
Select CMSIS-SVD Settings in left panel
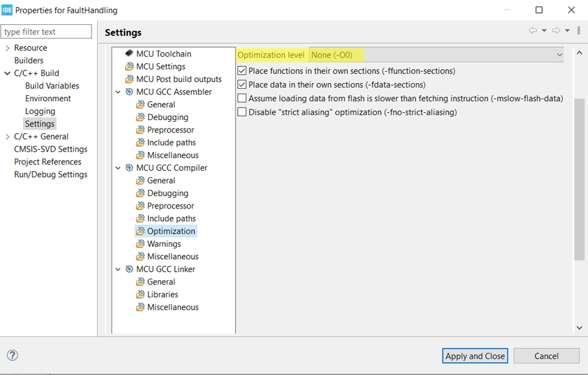tap(51, 149)
